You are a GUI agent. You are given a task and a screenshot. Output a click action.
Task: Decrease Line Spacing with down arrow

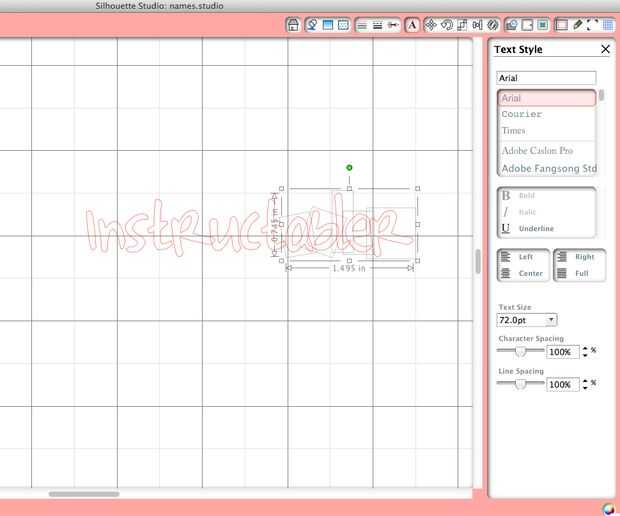click(585, 388)
